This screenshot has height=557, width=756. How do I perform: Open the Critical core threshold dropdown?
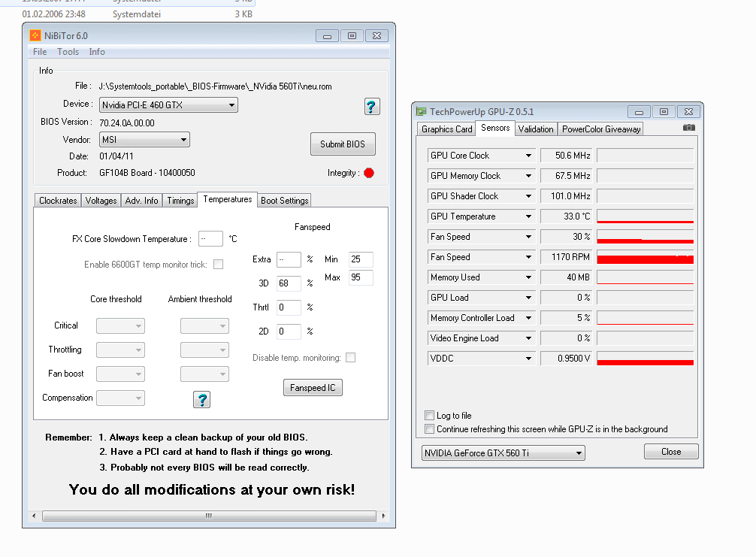coord(120,326)
